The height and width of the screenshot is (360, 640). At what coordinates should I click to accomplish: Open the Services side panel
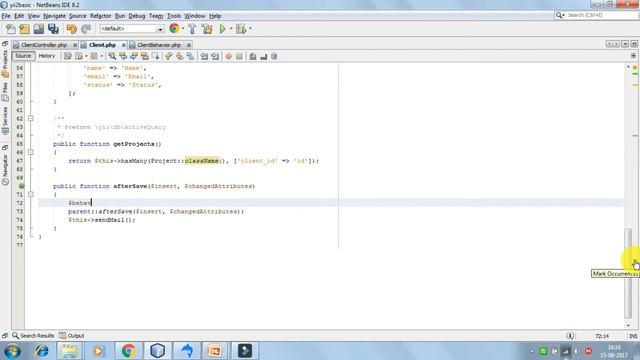click(x=5, y=121)
